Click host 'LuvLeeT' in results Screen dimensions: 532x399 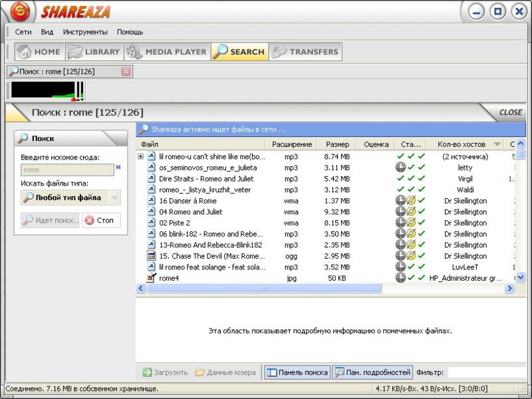(465, 267)
